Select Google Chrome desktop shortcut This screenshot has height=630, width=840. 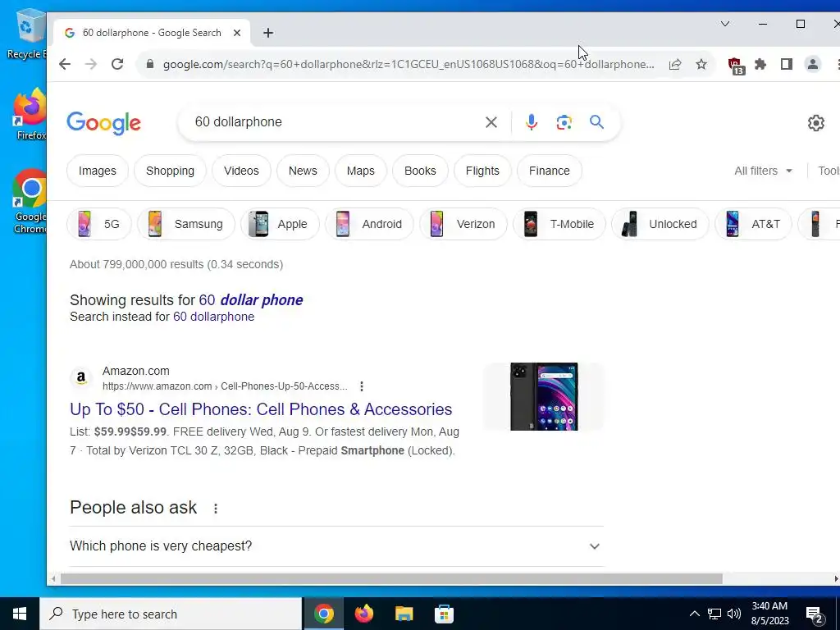point(30,202)
